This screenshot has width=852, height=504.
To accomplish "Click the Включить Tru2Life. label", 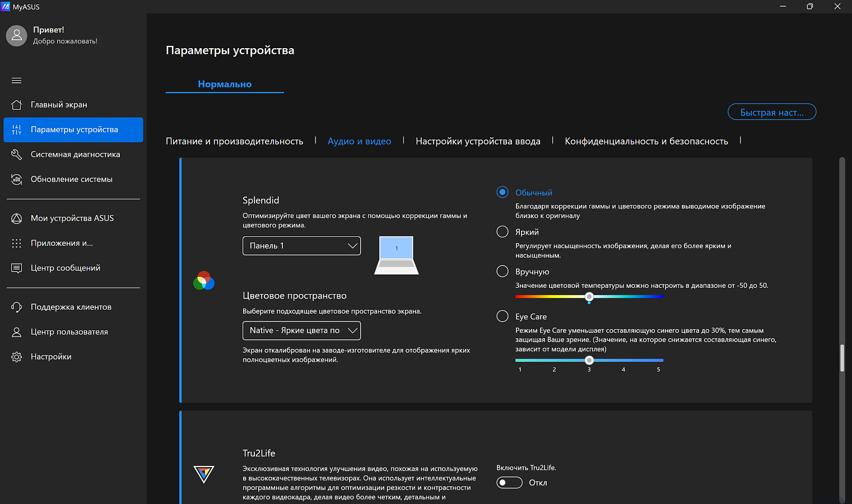I will (526, 468).
